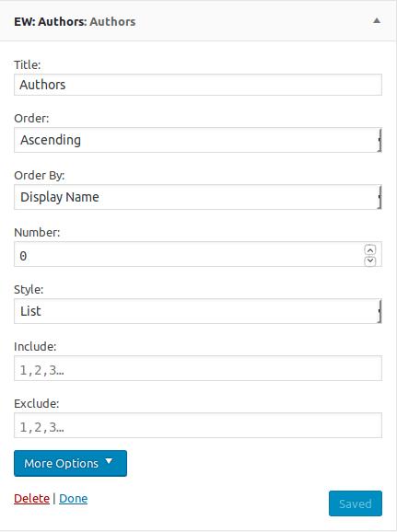Screen dimensions: 397x532
Task: Click the white triangle on More Options
Action: click(109, 461)
